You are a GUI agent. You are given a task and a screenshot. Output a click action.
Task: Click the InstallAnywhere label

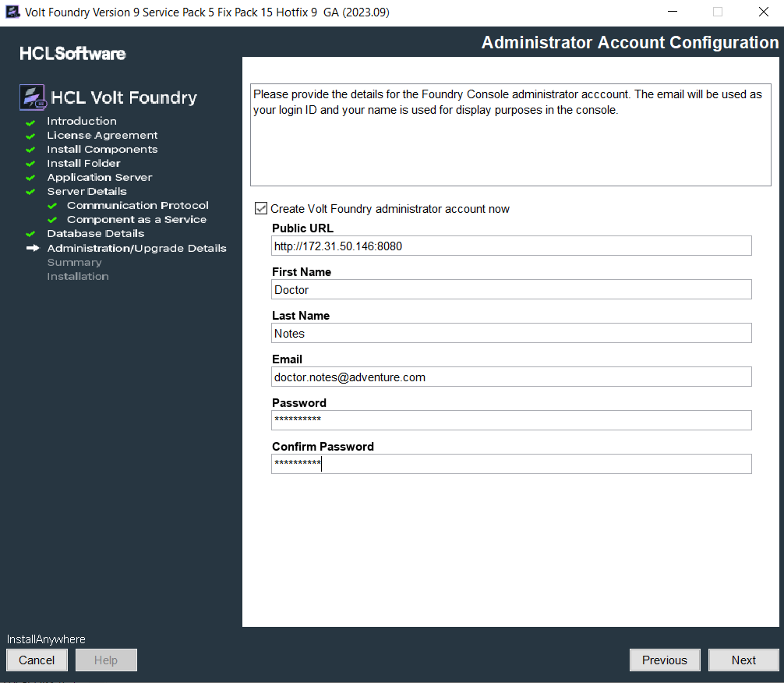point(46,639)
